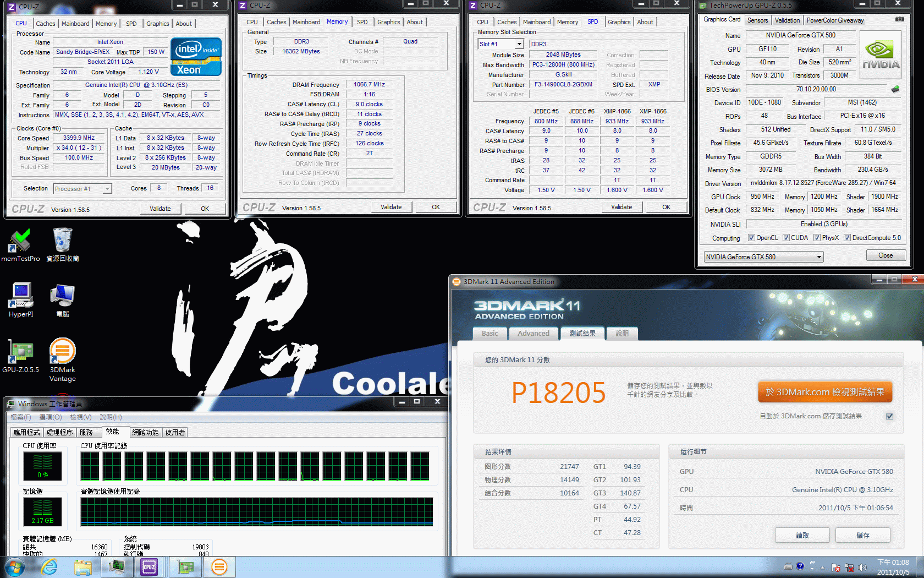
Task: Click the 儲存 (Save) button in 3DMark
Action: pos(863,535)
